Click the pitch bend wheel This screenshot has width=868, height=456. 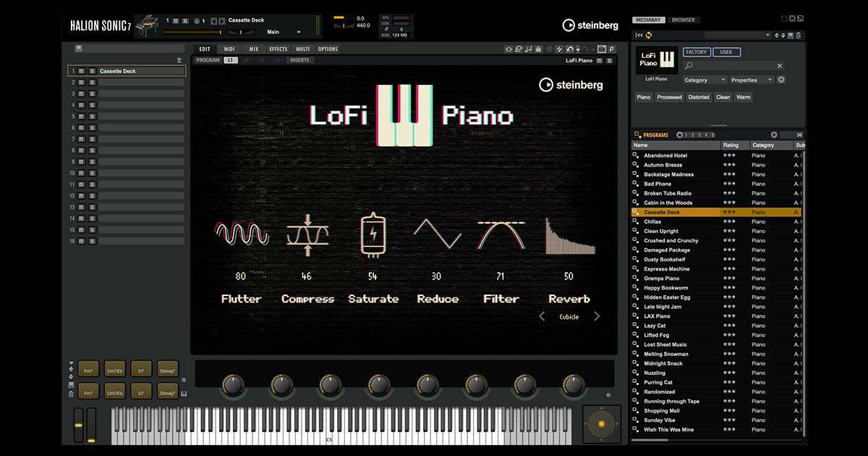click(x=78, y=426)
